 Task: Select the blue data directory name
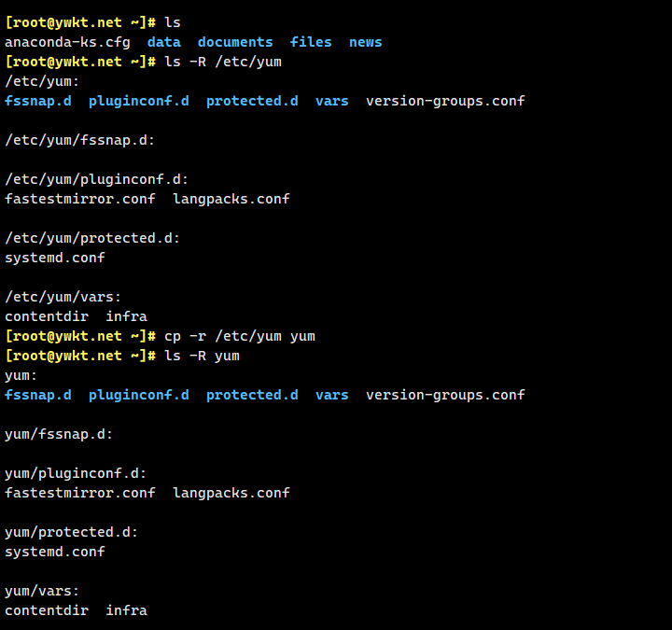point(164,42)
